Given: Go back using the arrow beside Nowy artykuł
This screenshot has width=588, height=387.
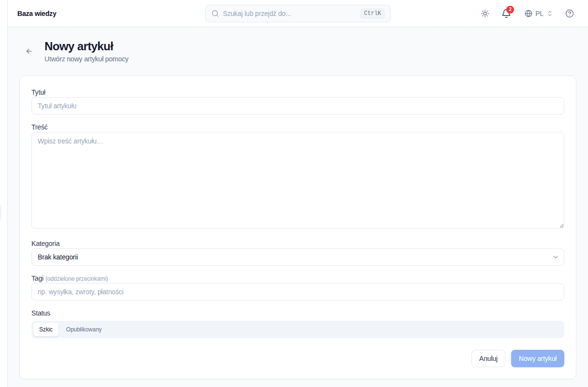Looking at the screenshot, I should (29, 51).
